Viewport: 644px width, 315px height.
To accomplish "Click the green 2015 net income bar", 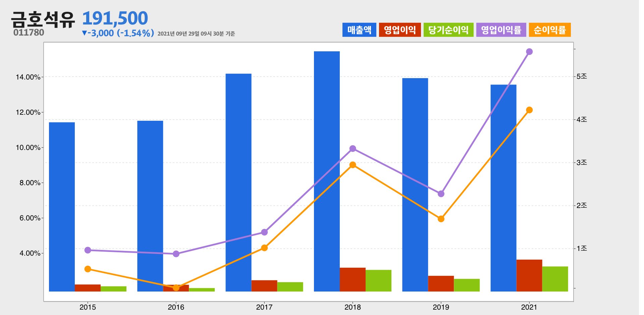I will 114,289.
